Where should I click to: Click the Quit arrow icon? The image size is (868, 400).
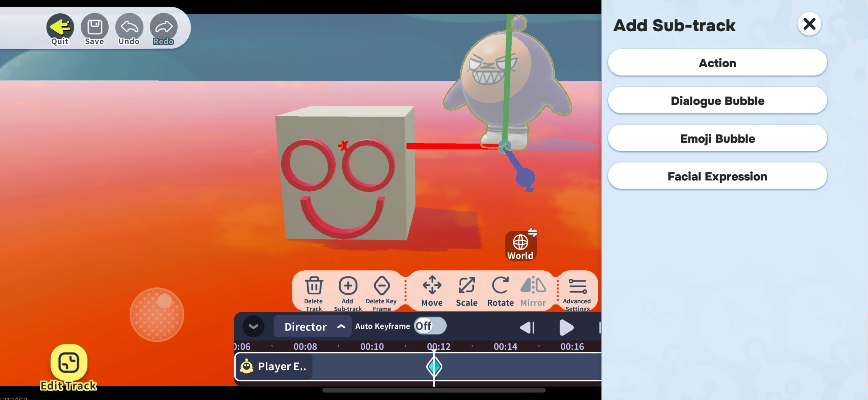(60, 27)
